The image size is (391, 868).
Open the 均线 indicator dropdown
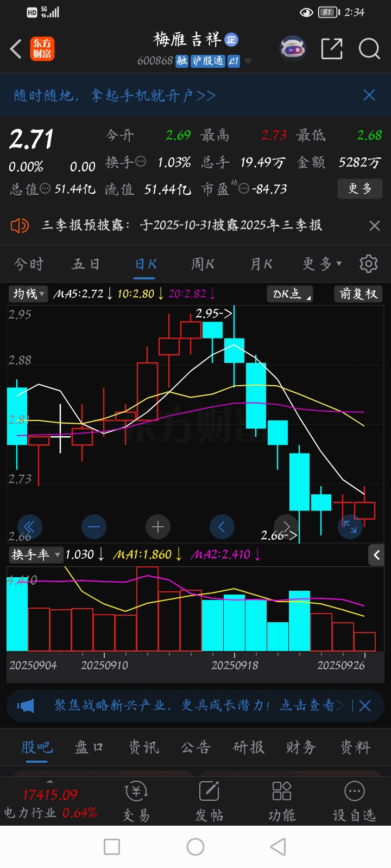pyautogui.click(x=29, y=294)
